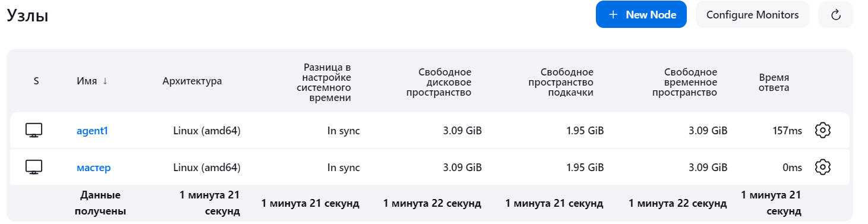
Task: Open the gear settings for agent1
Action: (822, 131)
